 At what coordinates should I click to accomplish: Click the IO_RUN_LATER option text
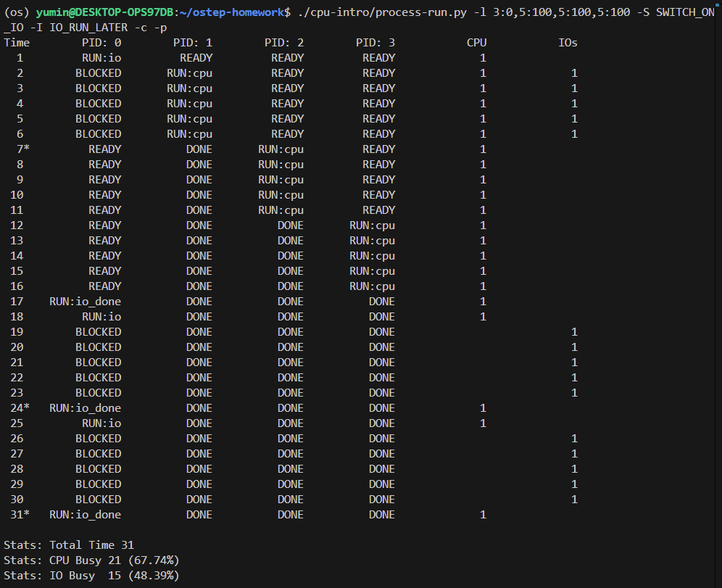(x=88, y=28)
